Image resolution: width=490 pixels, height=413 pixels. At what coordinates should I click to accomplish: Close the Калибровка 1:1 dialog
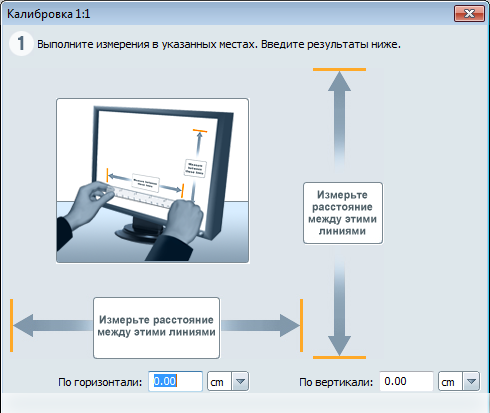pyautogui.click(x=469, y=14)
